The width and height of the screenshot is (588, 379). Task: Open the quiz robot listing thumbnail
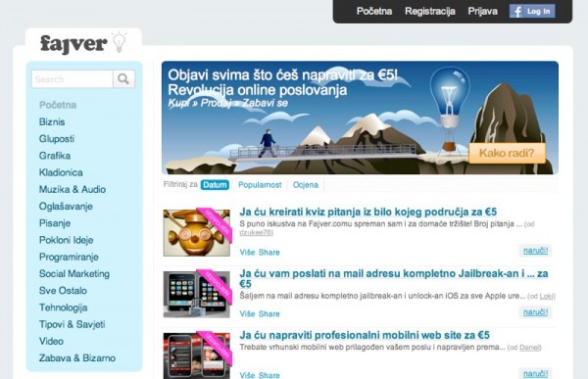[x=197, y=233]
